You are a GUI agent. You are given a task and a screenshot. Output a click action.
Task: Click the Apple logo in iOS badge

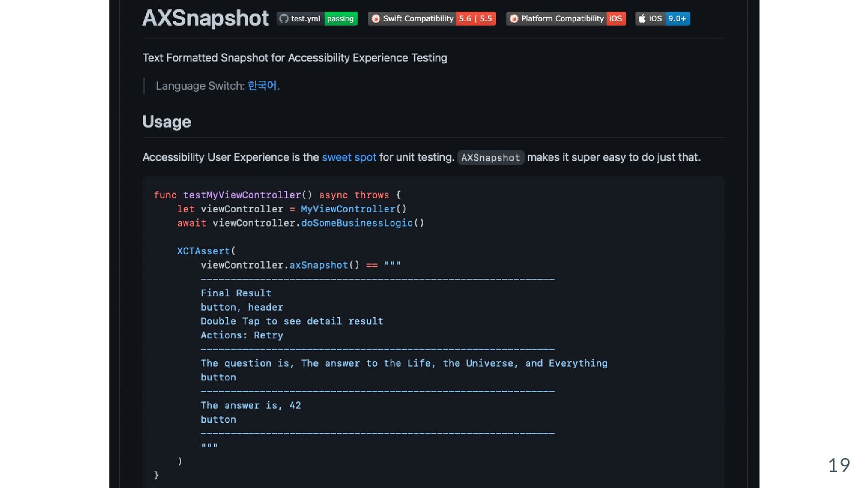(x=642, y=19)
